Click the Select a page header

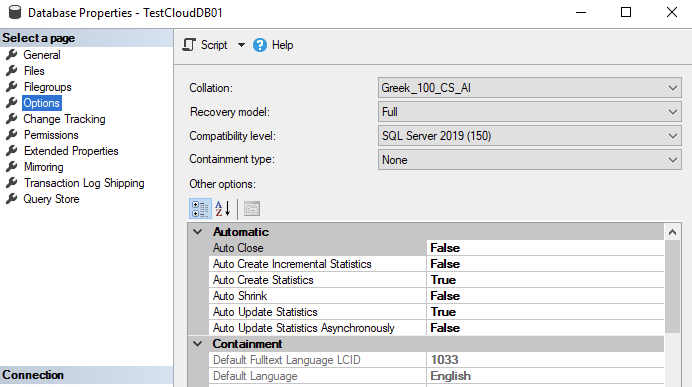[86, 38]
